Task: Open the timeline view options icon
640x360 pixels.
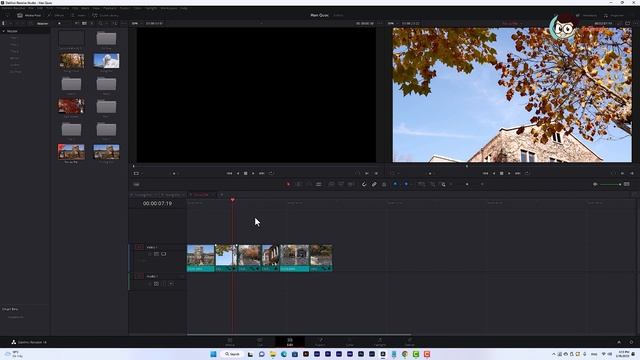Action: click(x=136, y=184)
